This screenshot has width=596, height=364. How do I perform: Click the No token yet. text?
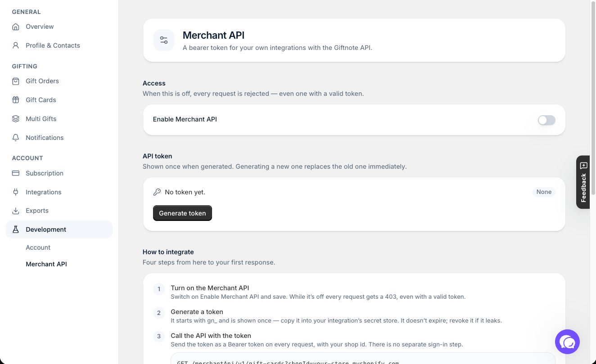tap(185, 192)
